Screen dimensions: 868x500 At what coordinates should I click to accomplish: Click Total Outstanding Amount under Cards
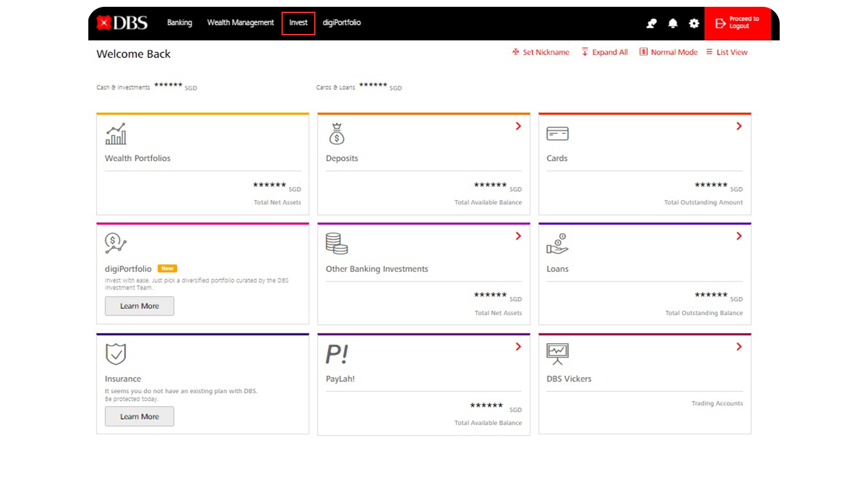pyautogui.click(x=704, y=202)
